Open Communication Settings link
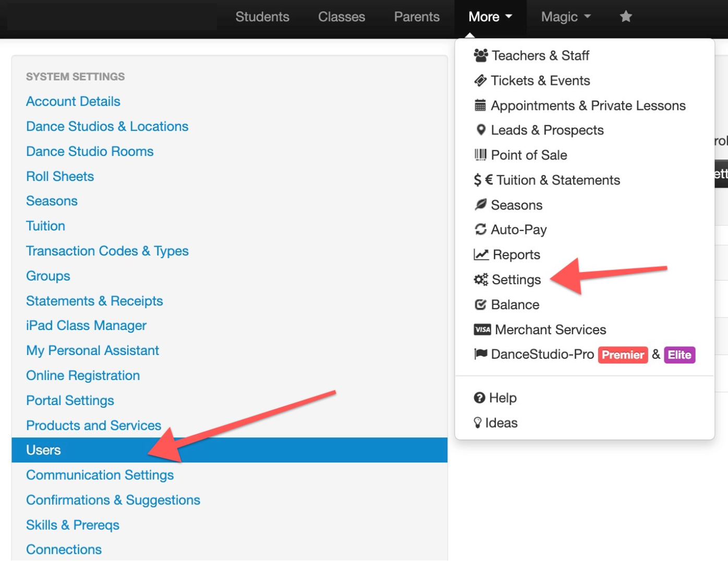 click(100, 475)
